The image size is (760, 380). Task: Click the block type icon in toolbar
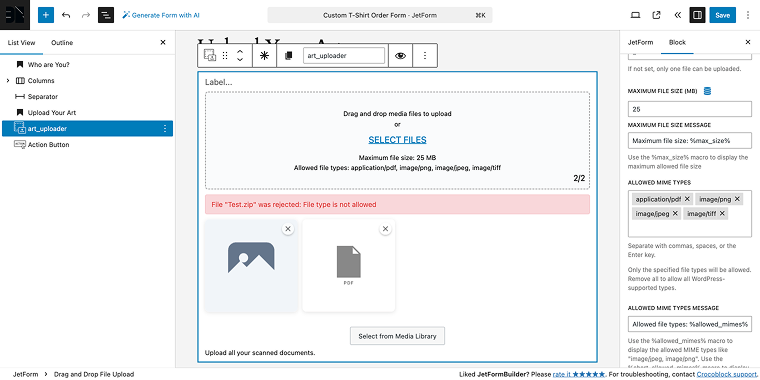tap(210, 56)
